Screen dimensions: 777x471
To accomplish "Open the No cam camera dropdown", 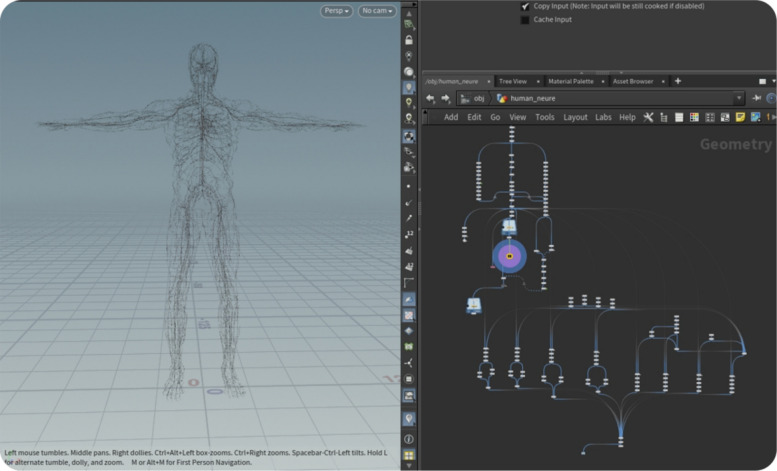I will pyautogui.click(x=377, y=10).
